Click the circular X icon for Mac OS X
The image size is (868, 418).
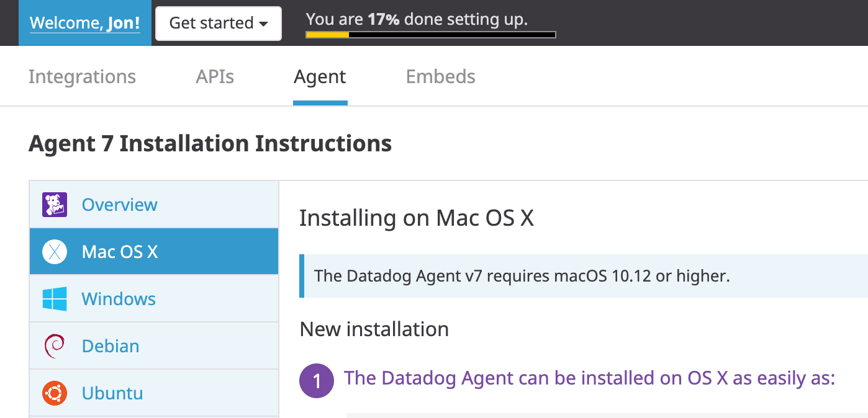pyautogui.click(x=55, y=252)
